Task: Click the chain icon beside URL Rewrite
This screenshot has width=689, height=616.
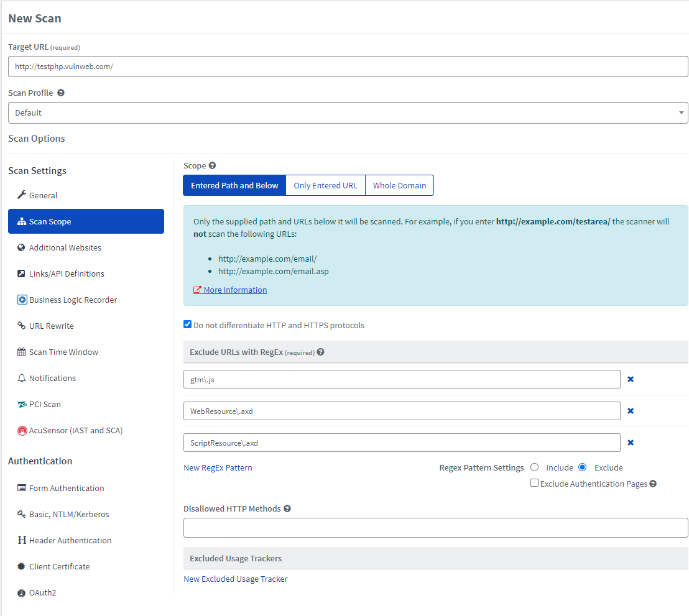Action: tap(21, 326)
